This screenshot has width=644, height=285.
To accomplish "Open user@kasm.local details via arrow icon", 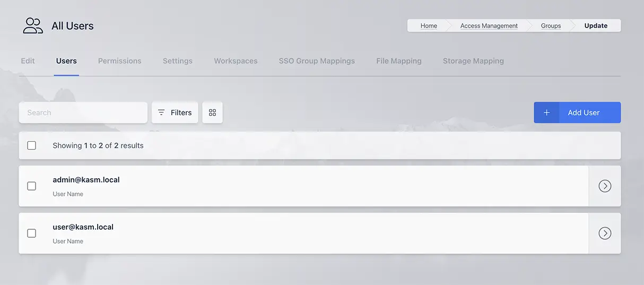I will 605,233.
